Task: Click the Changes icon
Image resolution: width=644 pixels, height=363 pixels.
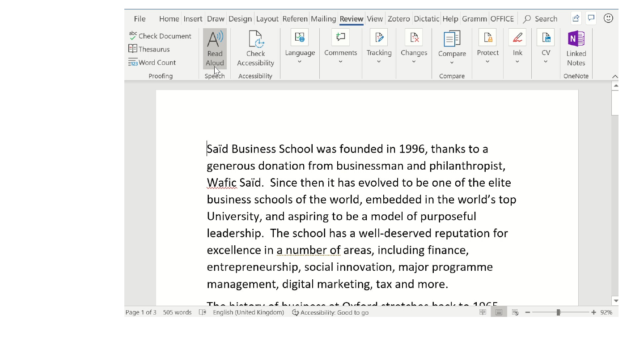Action: tap(414, 38)
